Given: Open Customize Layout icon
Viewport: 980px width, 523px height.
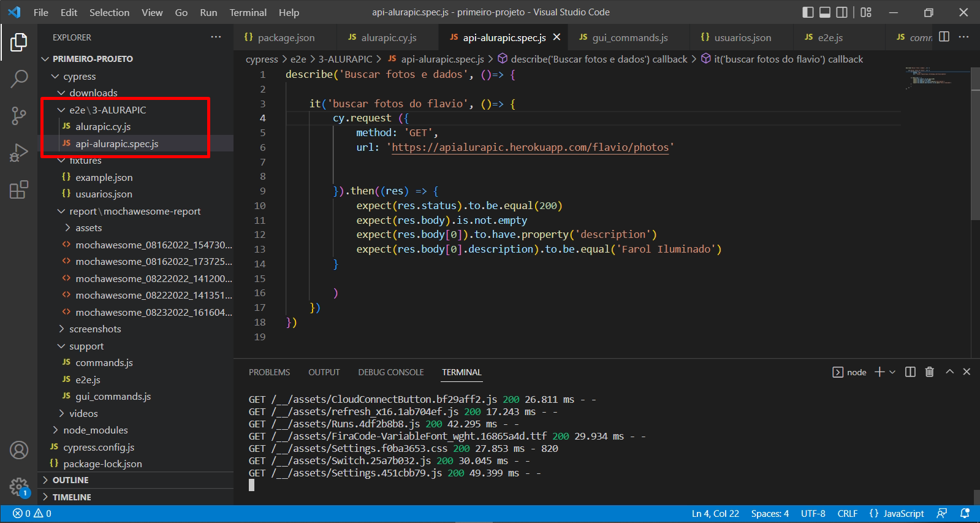Looking at the screenshot, I should point(865,12).
